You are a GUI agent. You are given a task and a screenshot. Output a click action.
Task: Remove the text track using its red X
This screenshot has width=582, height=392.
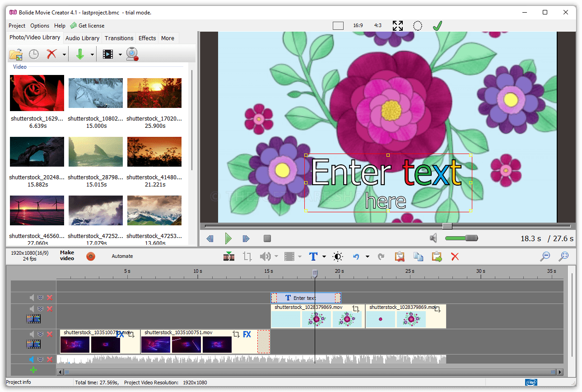(50, 298)
